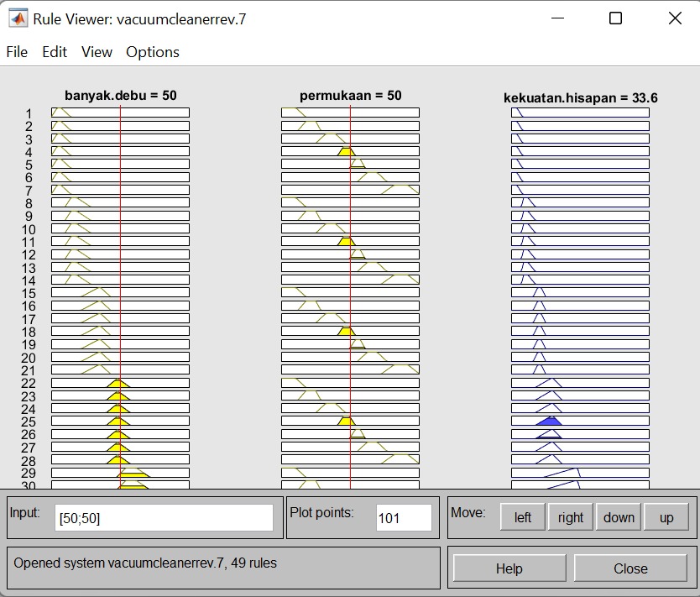Click the status message about 49 rules
This screenshot has width=700, height=597.
tap(145, 563)
